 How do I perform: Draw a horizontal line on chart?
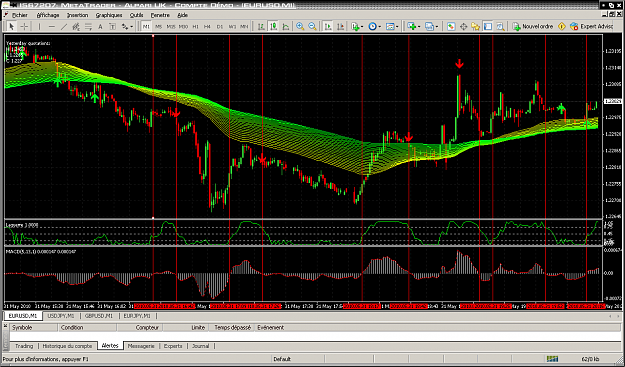coord(51,27)
